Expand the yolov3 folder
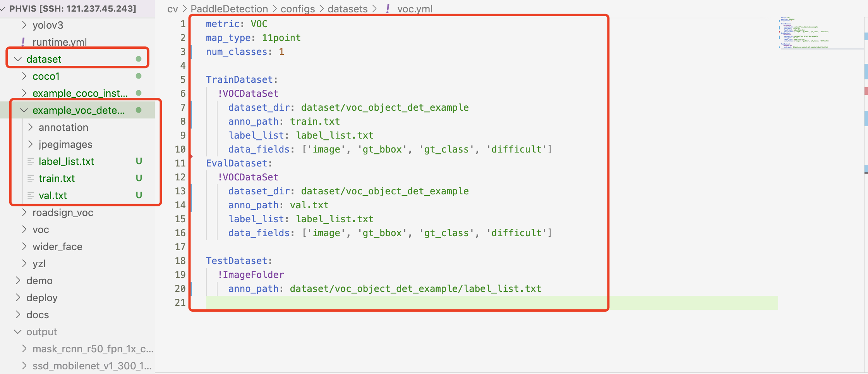Image resolution: width=868 pixels, height=374 pixels. pyautogui.click(x=24, y=25)
